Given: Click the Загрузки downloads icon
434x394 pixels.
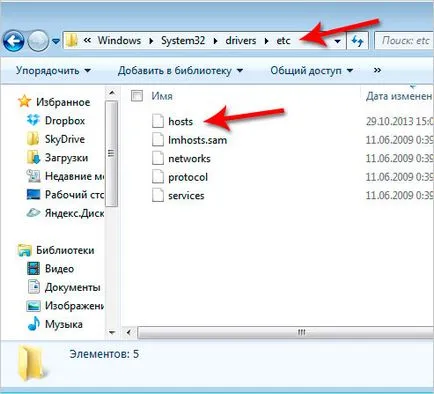Looking at the screenshot, I should 33,157.
